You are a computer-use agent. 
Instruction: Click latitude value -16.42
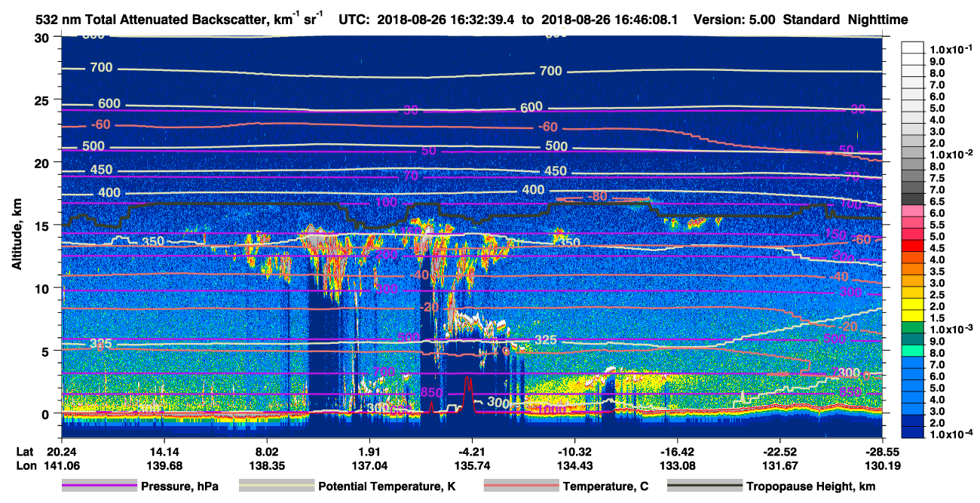(x=677, y=452)
